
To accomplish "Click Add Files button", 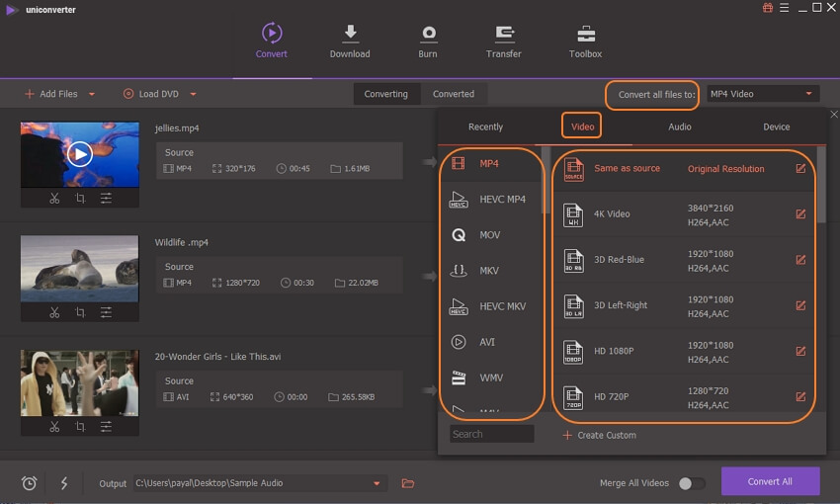I will click(x=52, y=94).
